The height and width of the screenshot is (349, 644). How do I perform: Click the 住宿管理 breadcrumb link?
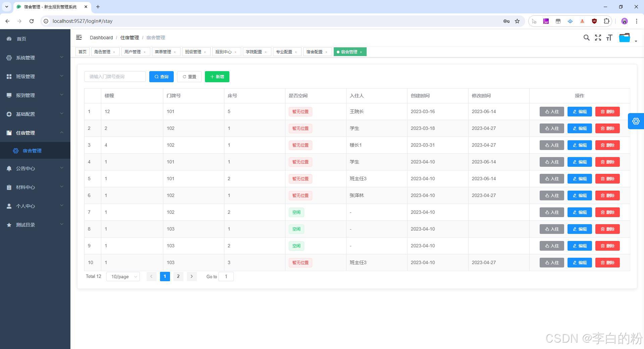[x=129, y=38]
